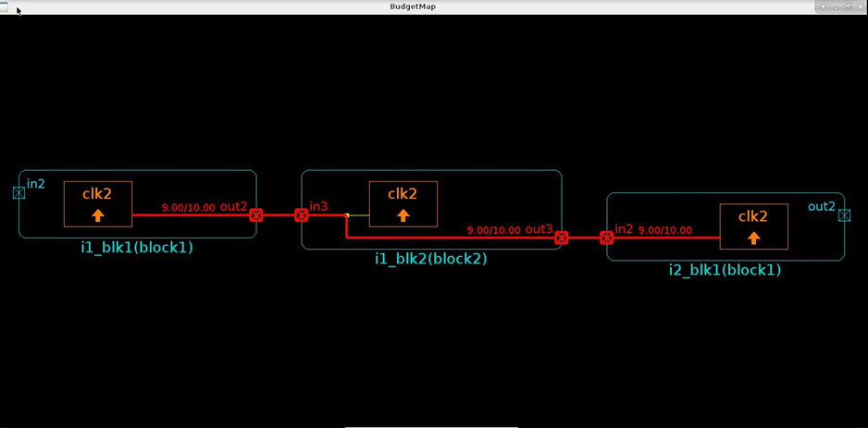Image resolution: width=868 pixels, height=428 pixels.
Task: Click the restore window button in title bar
Action: (848, 6)
